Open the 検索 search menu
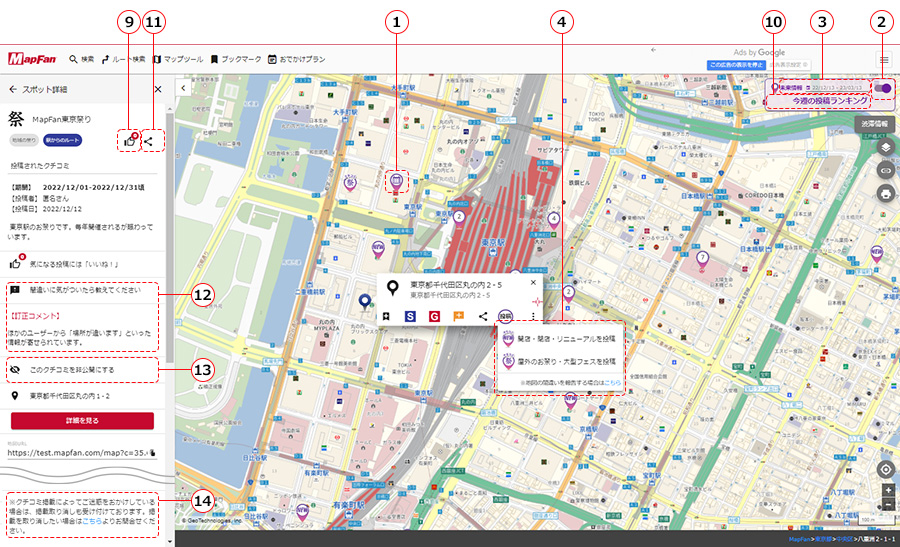The height and width of the screenshot is (547, 900). (82, 59)
